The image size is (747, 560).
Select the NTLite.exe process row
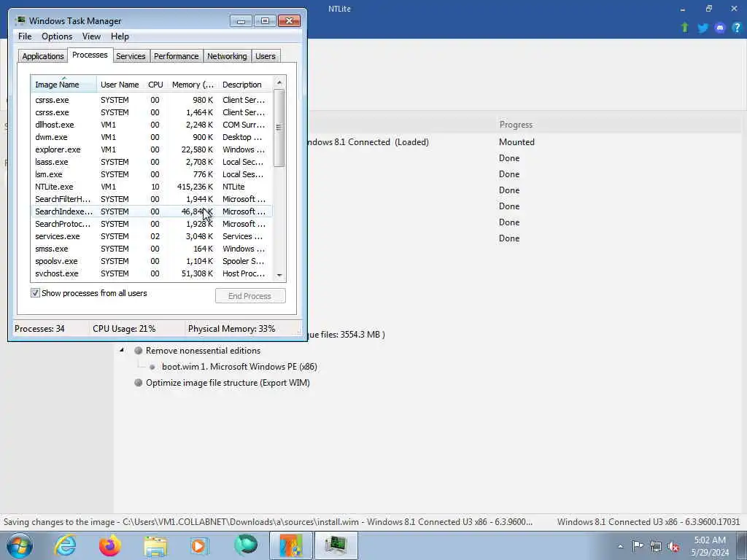(x=152, y=187)
